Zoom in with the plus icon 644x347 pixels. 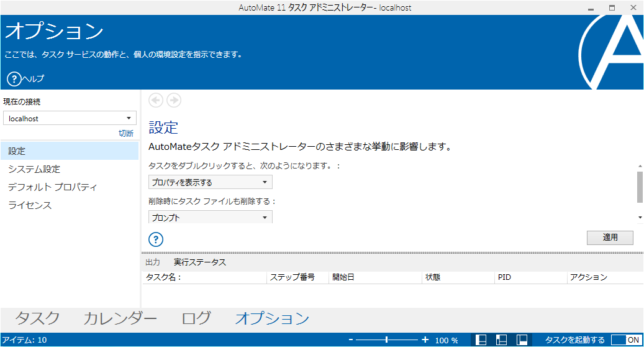point(425,340)
